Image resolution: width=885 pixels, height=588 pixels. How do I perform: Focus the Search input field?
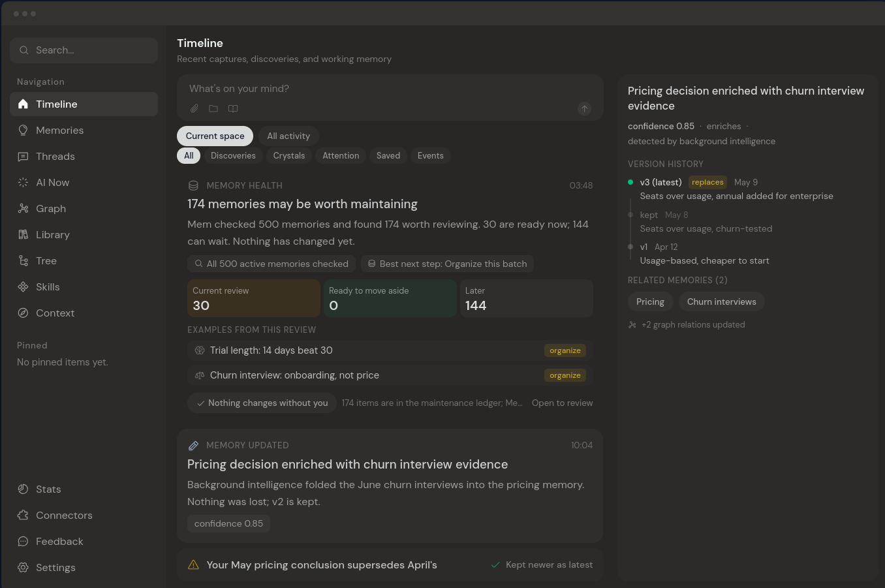pos(84,50)
